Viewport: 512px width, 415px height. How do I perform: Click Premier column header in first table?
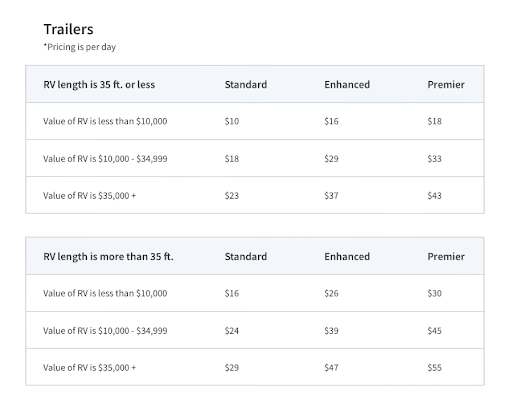[446, 85]
